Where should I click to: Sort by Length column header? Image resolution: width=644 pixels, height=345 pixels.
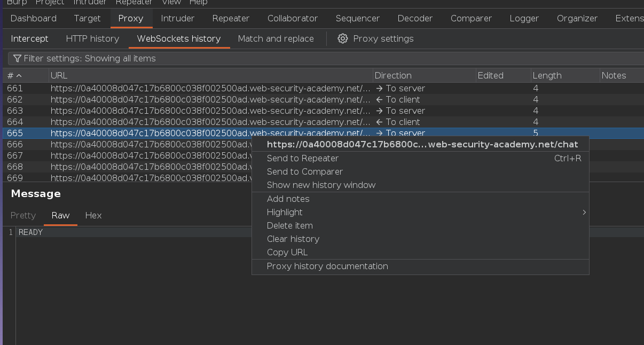[x=566, y=75]
